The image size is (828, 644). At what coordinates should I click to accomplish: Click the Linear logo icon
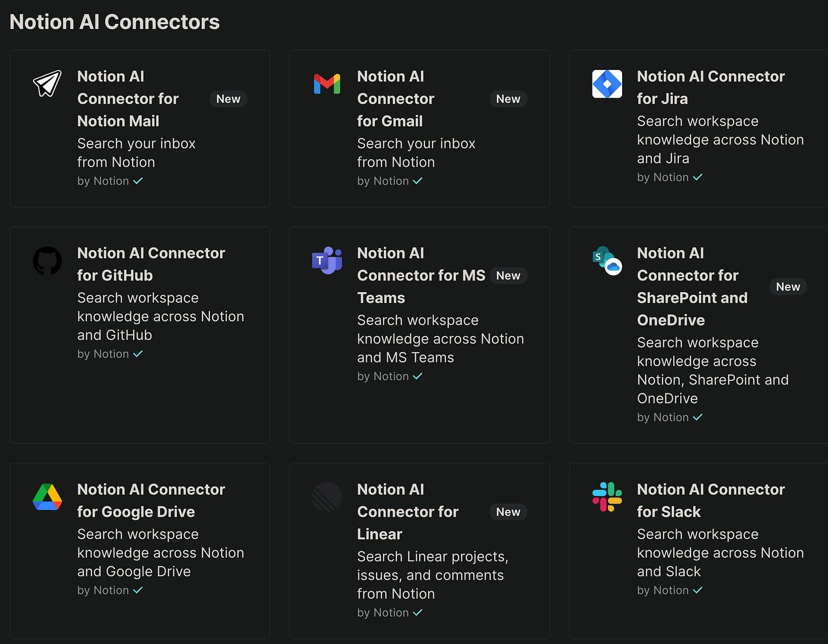(x=327, y=497)
